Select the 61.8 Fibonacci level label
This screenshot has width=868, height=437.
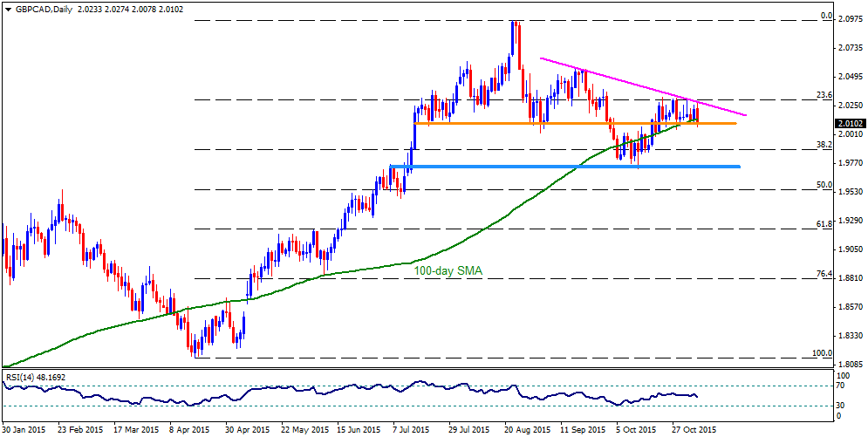pos(825,224)
